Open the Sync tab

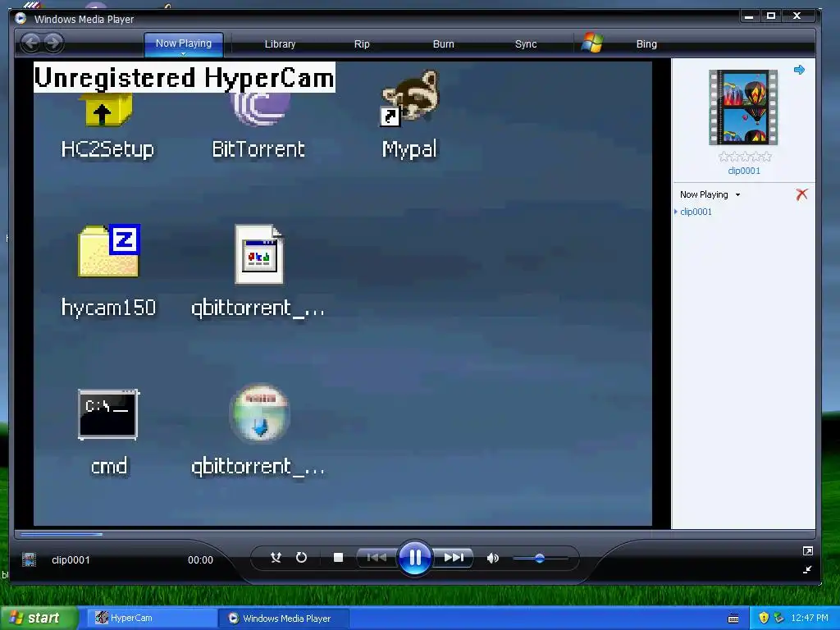point(526,44)
